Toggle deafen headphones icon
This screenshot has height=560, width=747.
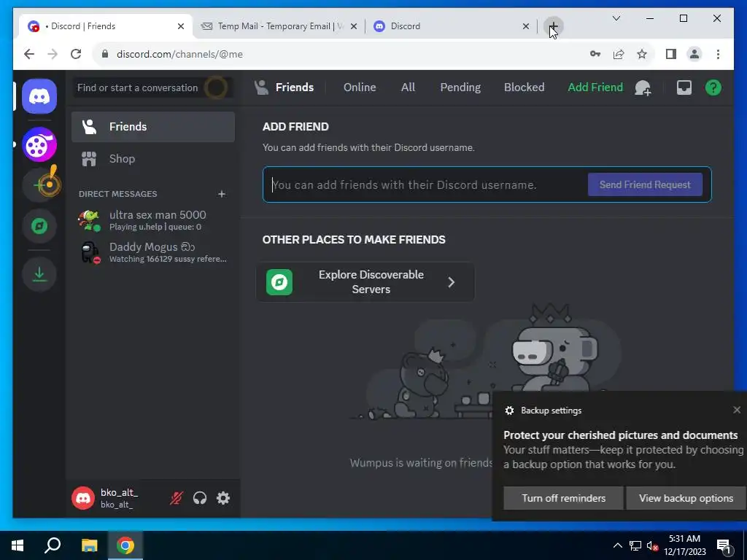pos(200,498)
